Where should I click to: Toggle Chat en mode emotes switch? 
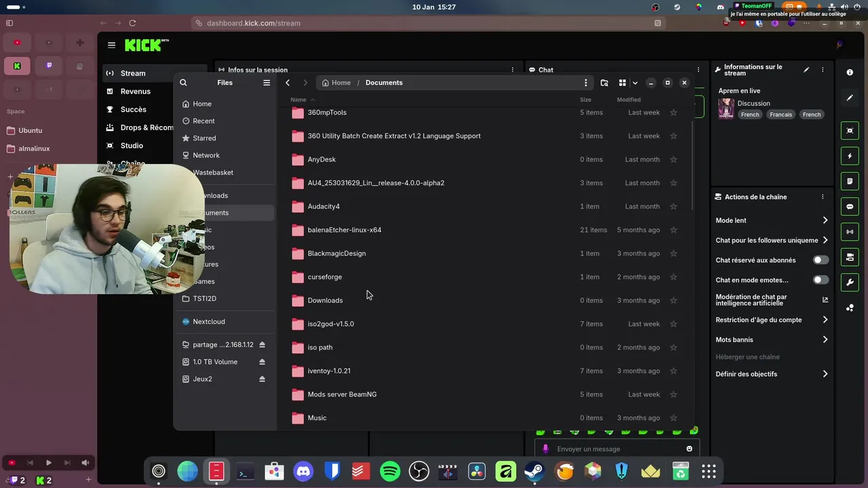click(821, 280)
